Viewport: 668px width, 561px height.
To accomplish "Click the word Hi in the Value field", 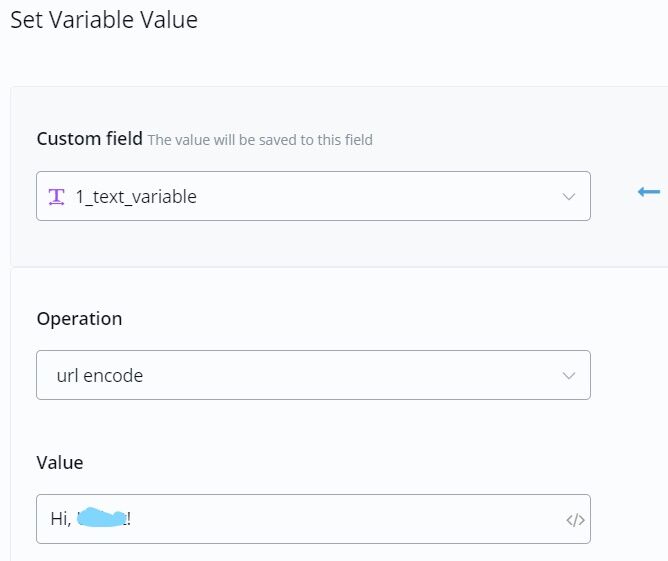I will (60, 519).
